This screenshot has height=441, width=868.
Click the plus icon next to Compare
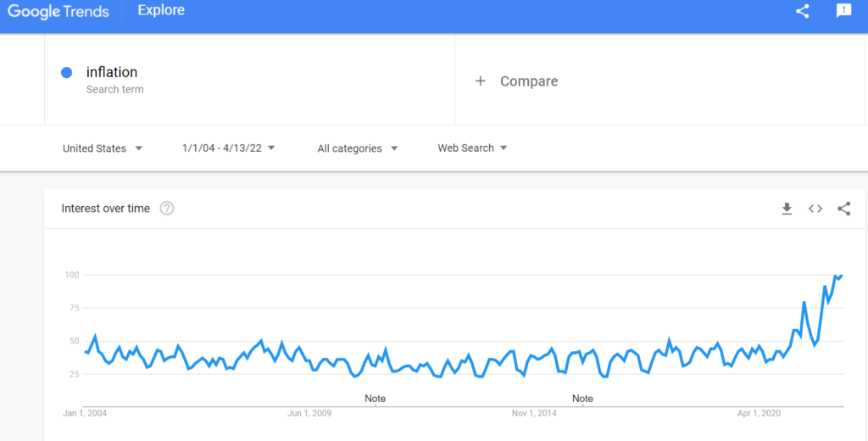(480, 81)
